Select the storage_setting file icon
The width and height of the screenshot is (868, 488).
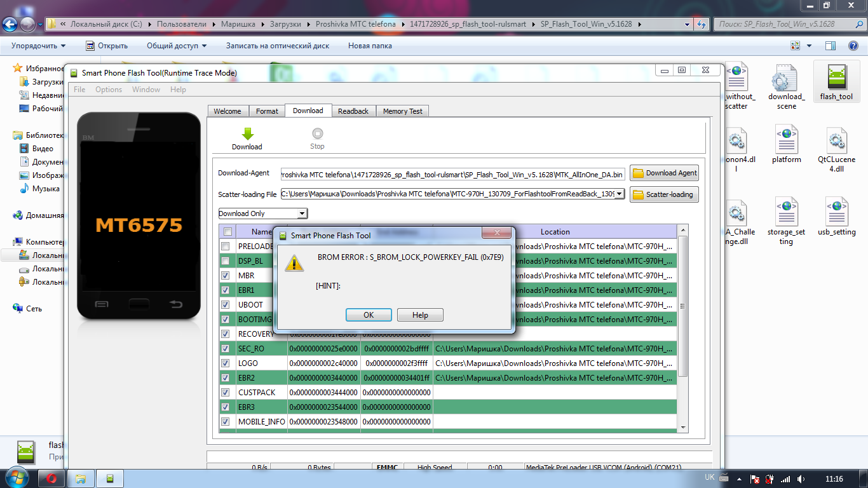pos(785,212)
